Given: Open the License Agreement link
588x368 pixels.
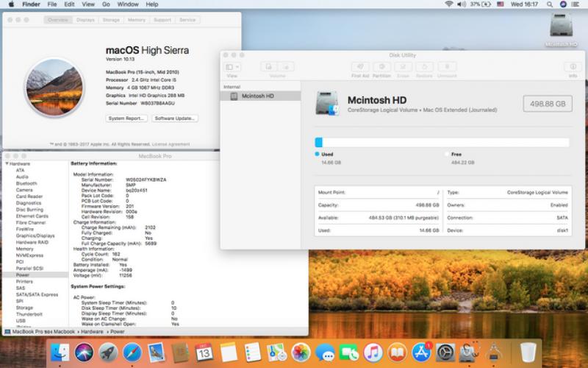Looking at the screenshot, I should tap(171, 144).
